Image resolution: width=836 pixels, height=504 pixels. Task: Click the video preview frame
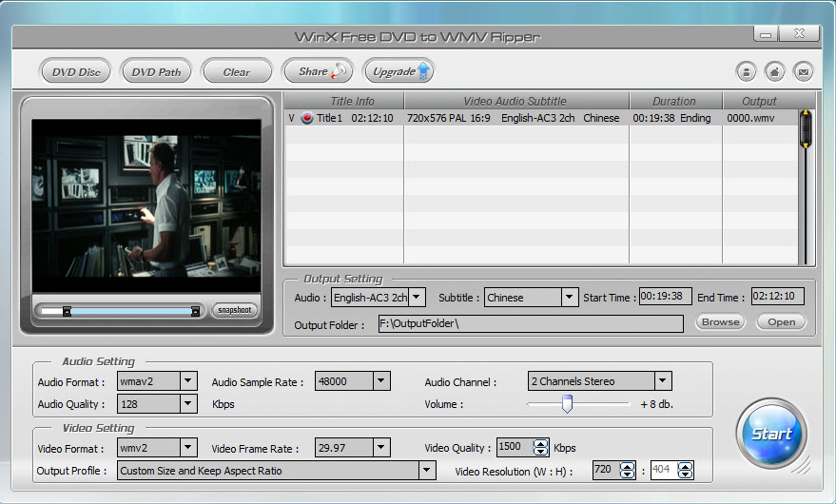(x=146, y=205)
